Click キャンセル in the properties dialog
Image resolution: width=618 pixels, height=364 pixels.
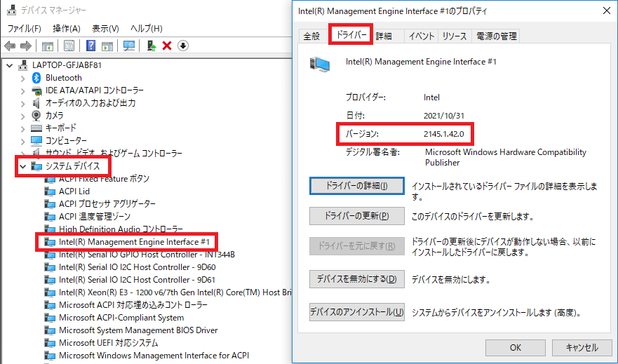click(582, 347)
